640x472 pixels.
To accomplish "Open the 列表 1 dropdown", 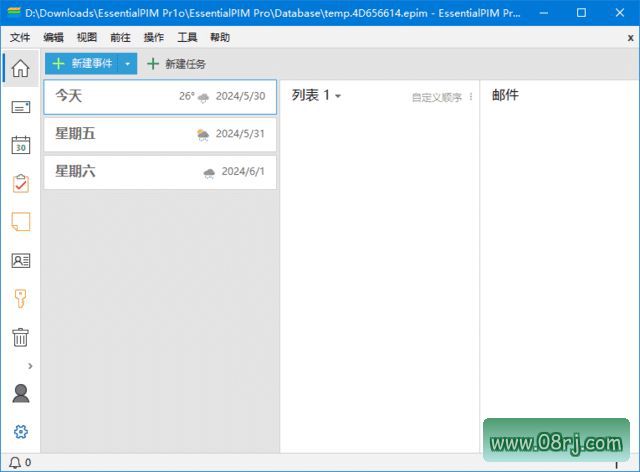I will [316, 96].
